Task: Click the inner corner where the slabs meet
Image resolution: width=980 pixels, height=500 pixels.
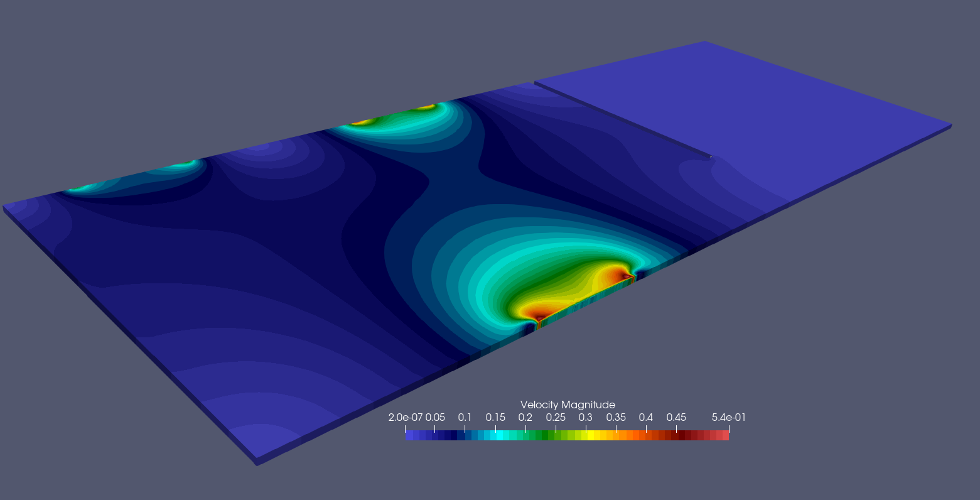Action: tap(710, 157)
